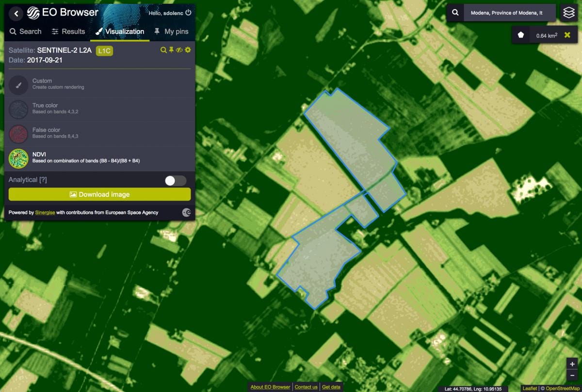582x392 pixels.
Task: Click the polygon area-of-interest icon
Action: [521, 35]
